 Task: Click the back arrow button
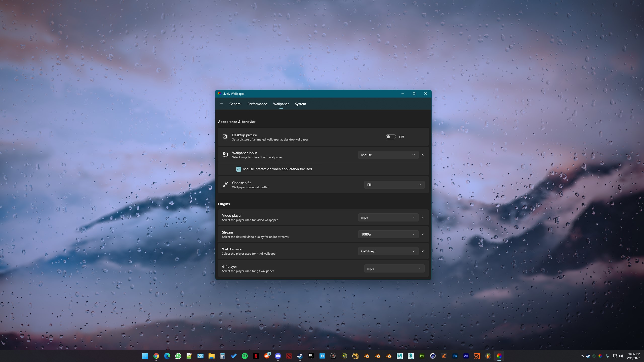pyautogui.click(x=221, y=104)
